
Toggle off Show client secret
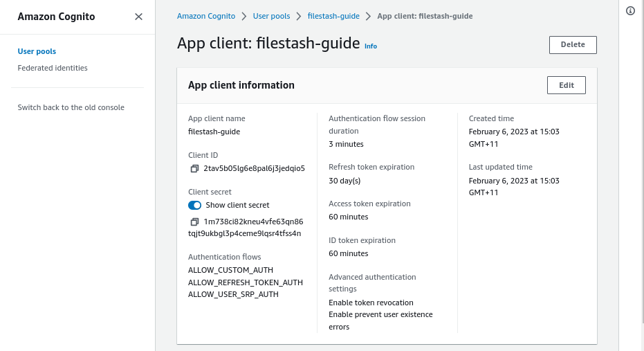pyautogui.click(x=194, y=205)
